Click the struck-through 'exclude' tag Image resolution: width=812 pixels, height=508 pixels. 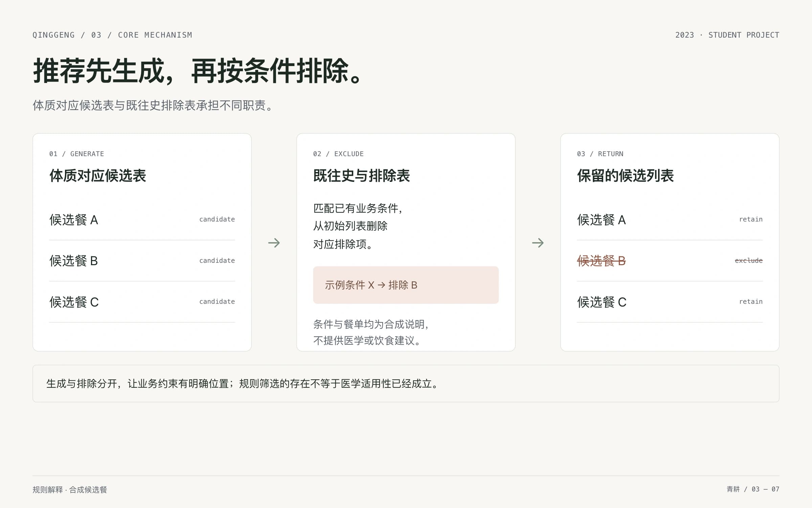[749, 260]
